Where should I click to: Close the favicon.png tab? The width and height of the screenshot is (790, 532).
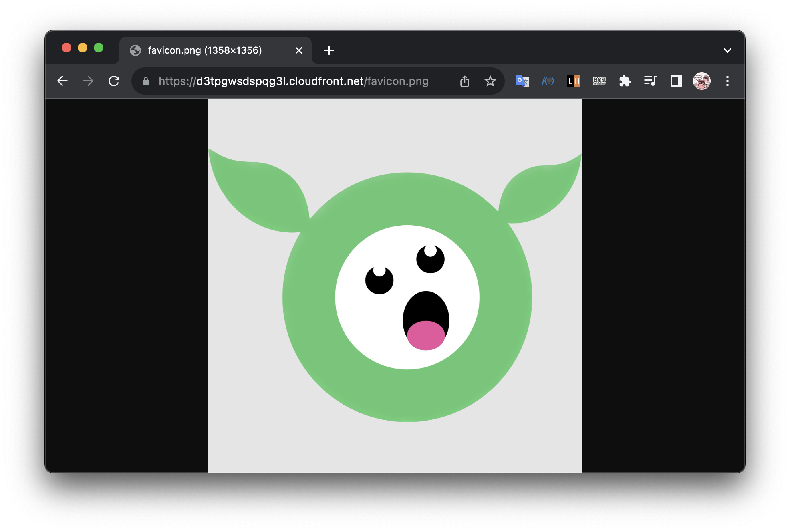(299, 50)
